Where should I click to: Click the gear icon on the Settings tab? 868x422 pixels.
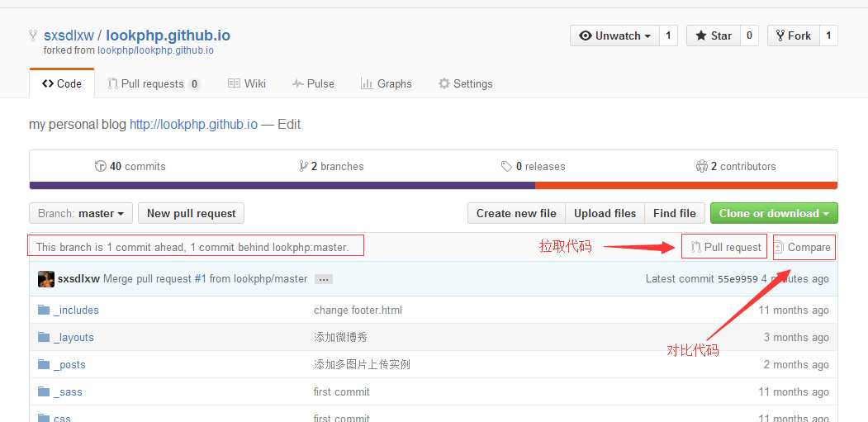pos(444,83)
